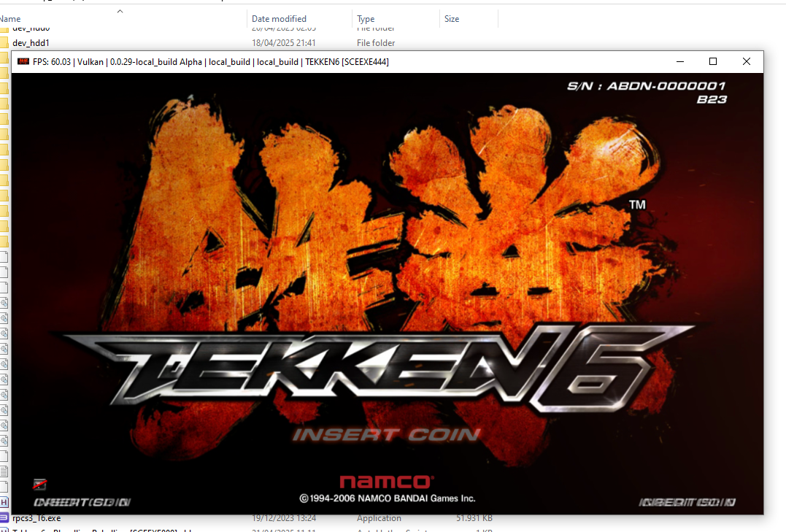
Task: Click the red center INSERT COIN text
Action: [387, 435]
